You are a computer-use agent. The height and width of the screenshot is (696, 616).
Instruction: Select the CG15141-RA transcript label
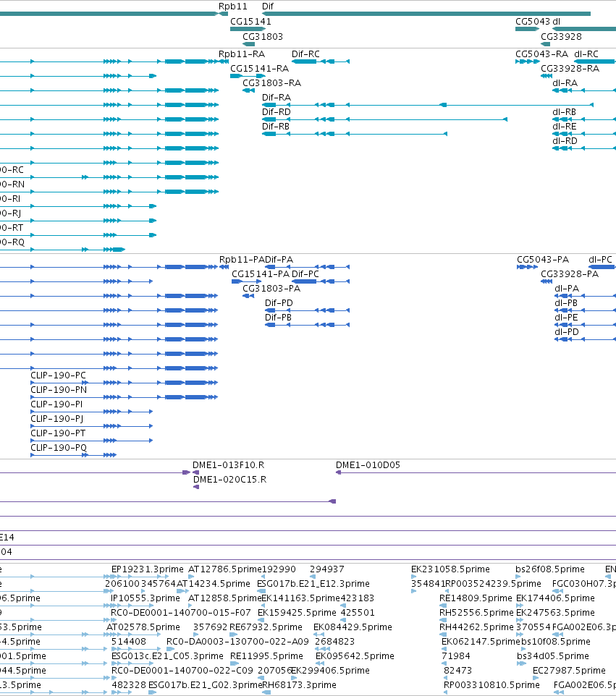tap(259, 68)
